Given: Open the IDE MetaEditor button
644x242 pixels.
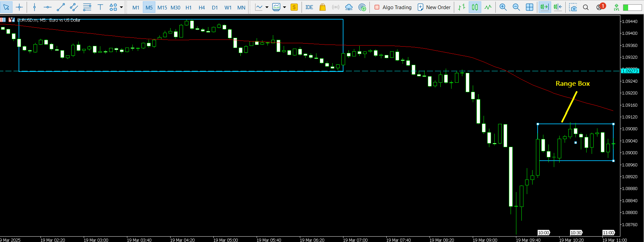Looking at the screenshot, I should (309, 7).
